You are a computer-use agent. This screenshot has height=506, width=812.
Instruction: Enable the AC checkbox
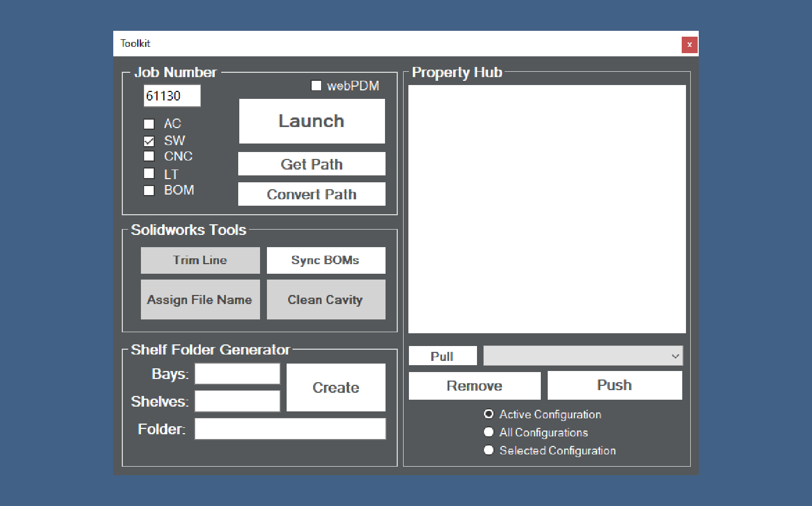click(x=149, y=123)
